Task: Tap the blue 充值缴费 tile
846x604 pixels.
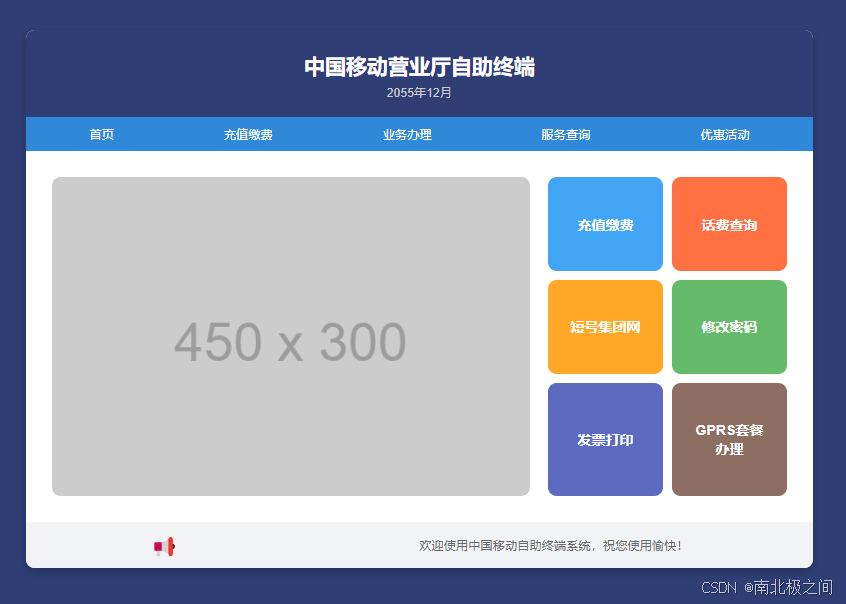Action: 605,224
